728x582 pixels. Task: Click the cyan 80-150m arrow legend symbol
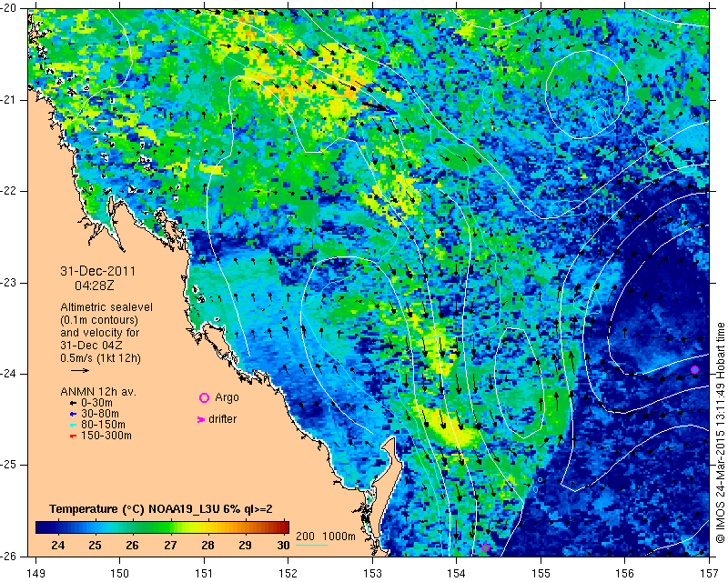73,425
